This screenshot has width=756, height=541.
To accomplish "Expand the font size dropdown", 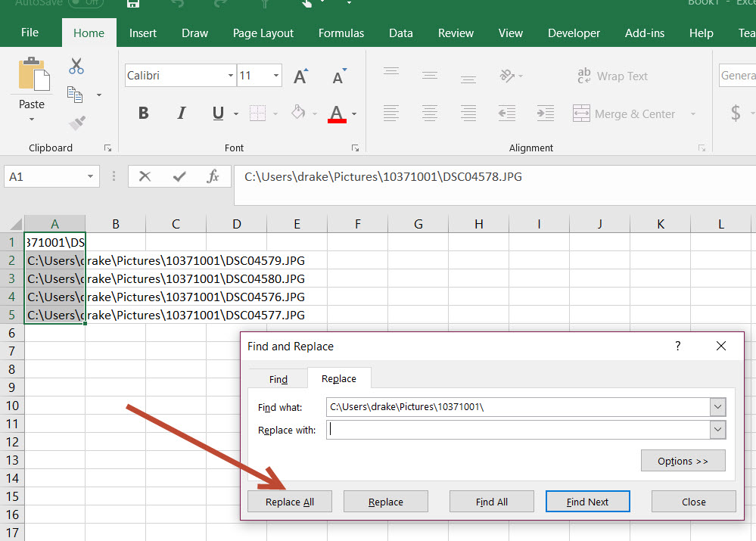I will (x=276, y=76).
